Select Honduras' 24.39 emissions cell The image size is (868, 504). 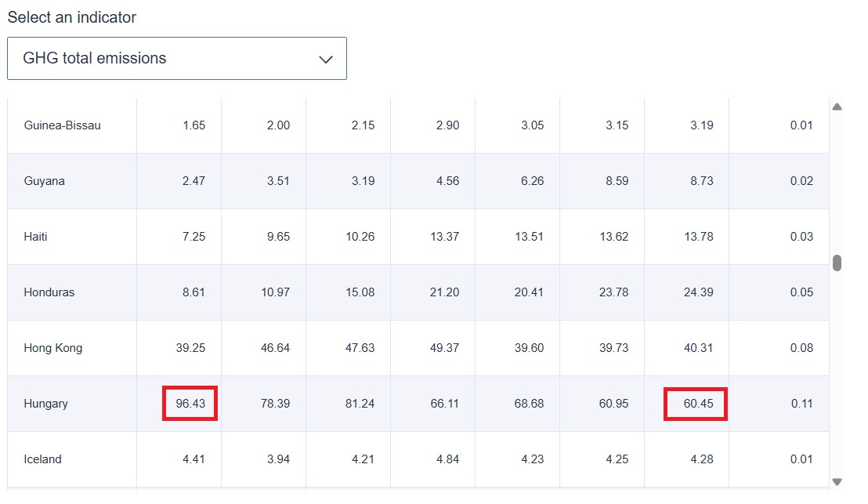coord(697,292)
